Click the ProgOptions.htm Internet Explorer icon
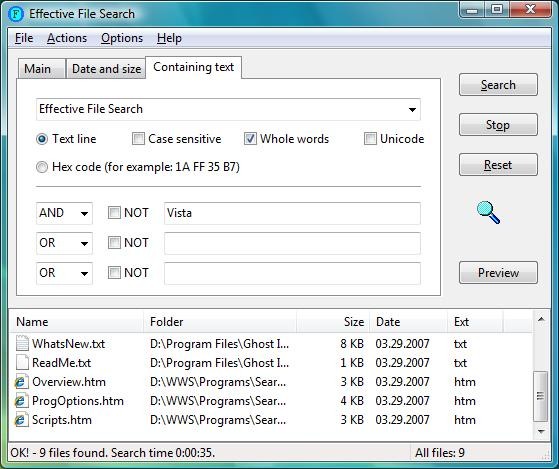The width and height of the screenshot is (559, 469). click(21, 401)
